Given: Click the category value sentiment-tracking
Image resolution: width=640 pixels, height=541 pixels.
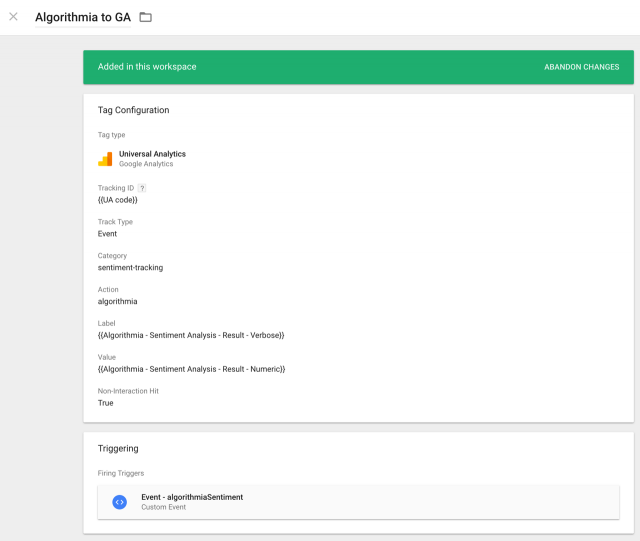Looking at the screenshot, I should (x=130, y=268).
